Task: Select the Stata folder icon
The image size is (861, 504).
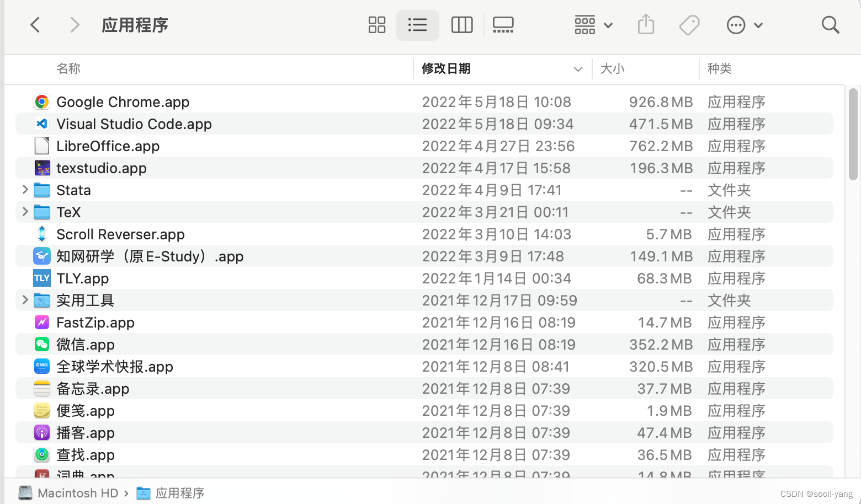Action: [x=42, y=190]
